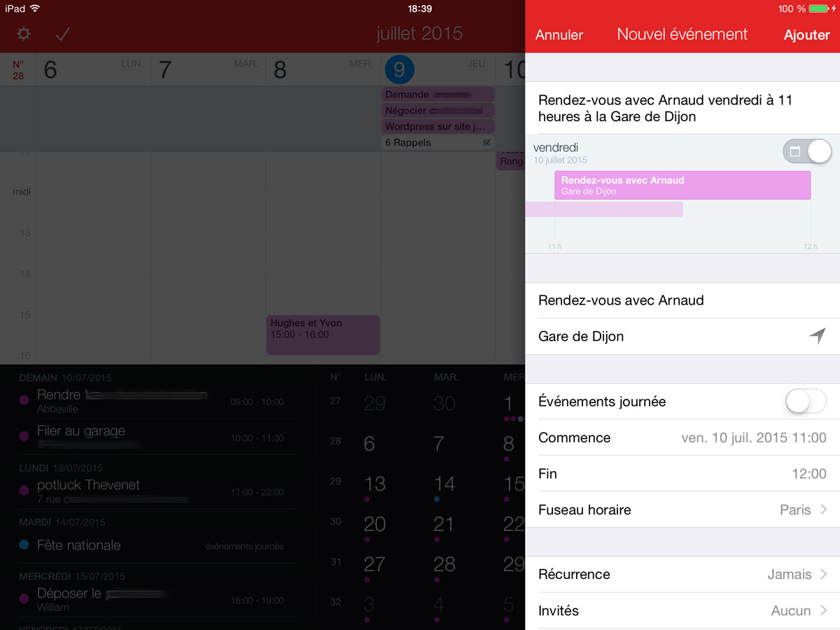Tap location arrow next to Gare de Dijon
The height and width of the screenshot is (630, 840).
tap(817, 337)
